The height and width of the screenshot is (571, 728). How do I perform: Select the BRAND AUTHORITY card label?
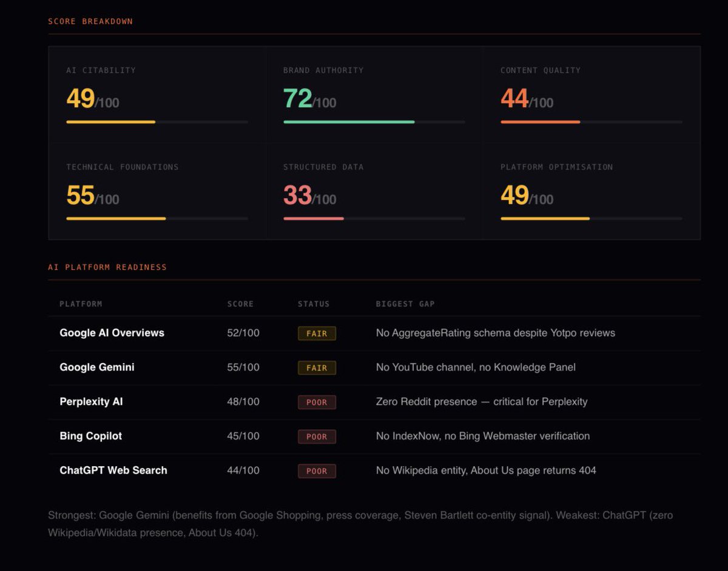click(x=323, y=70)
